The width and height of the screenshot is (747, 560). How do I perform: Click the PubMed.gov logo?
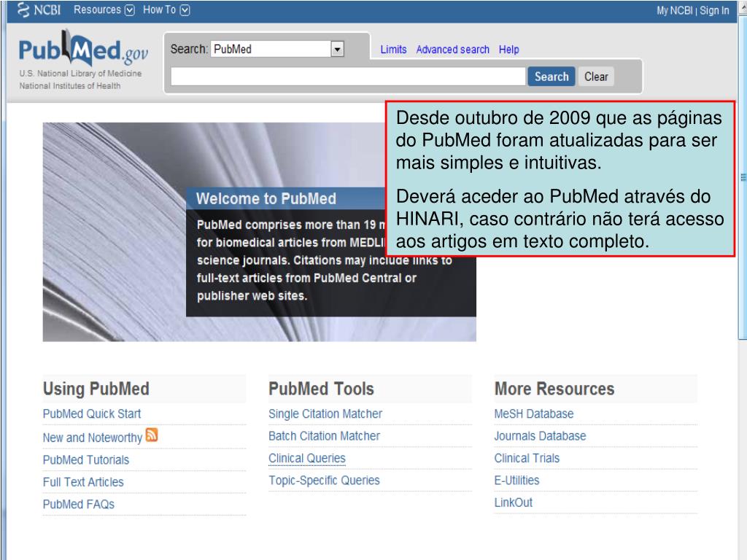[83, 49]
